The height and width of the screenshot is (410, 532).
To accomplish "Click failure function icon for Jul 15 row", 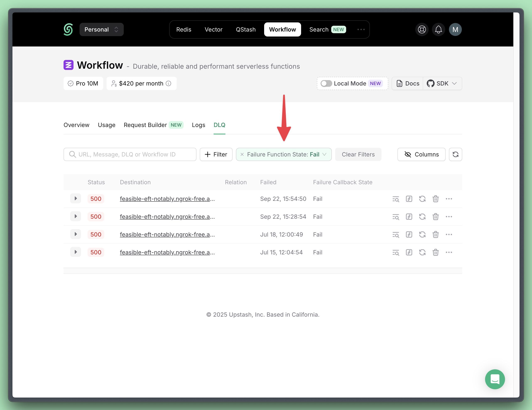I will tap(409, 253).
